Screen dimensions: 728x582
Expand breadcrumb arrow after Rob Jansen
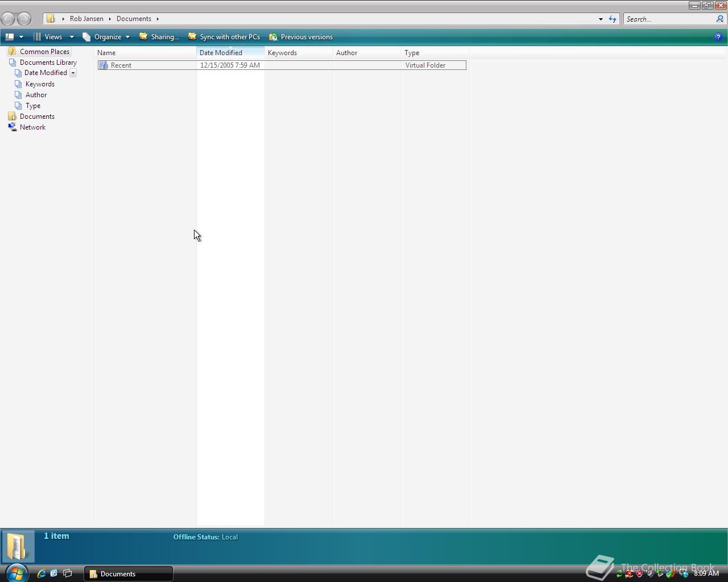coord(110,19)
